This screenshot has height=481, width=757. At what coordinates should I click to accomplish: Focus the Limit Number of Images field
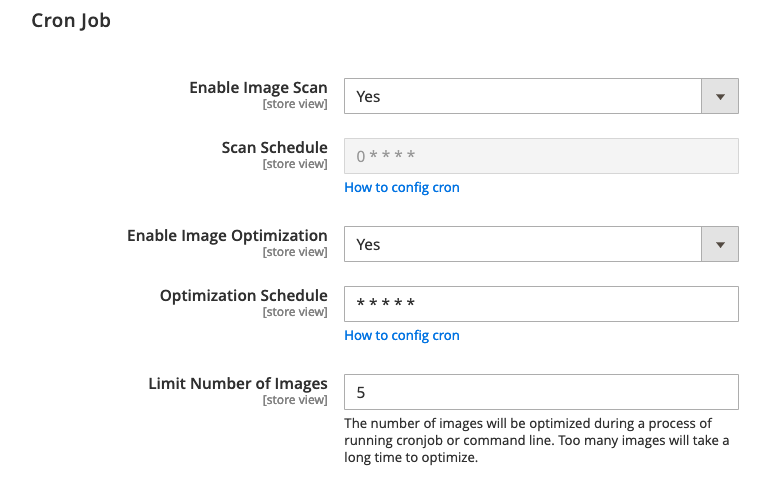click(541, 392)
